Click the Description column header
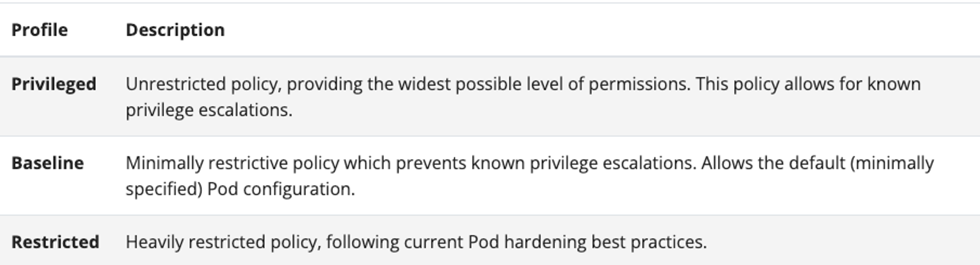This screenshot has height=265, width=980. click(175, 30)
